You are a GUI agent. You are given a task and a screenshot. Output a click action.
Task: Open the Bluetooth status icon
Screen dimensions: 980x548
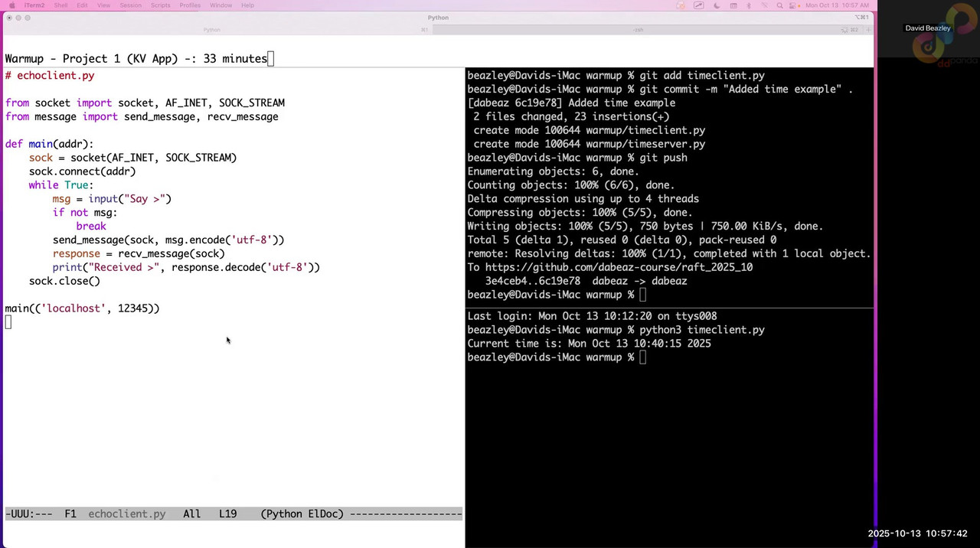(749, 5)
